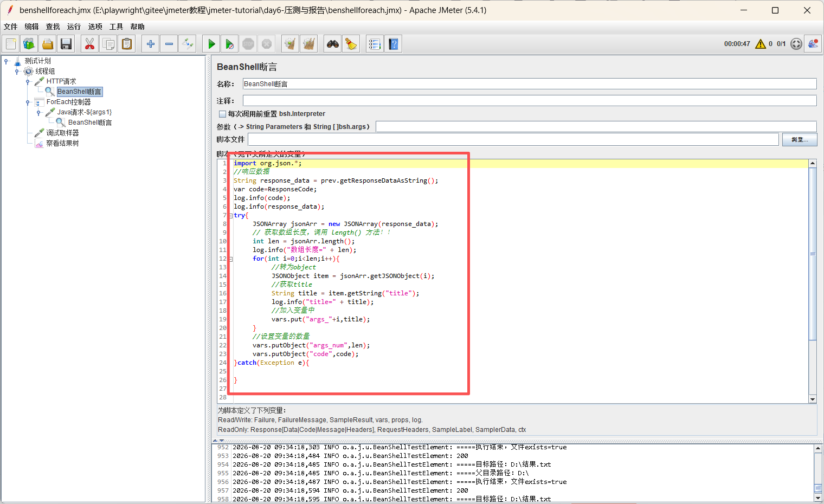824x504 pixels.
Task: Click the 0/1 thread count indicator
Action: (781, 44)
